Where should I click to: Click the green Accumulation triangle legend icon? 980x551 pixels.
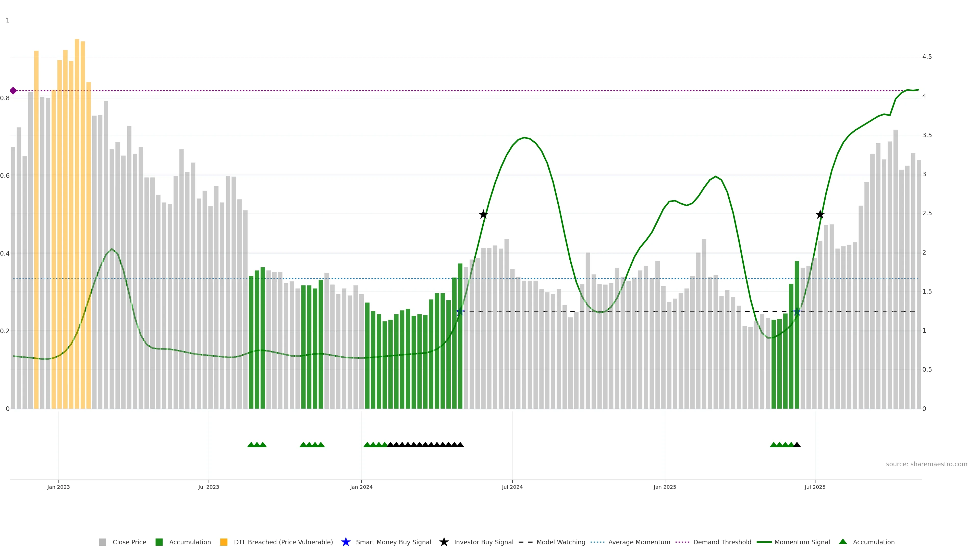843,542
